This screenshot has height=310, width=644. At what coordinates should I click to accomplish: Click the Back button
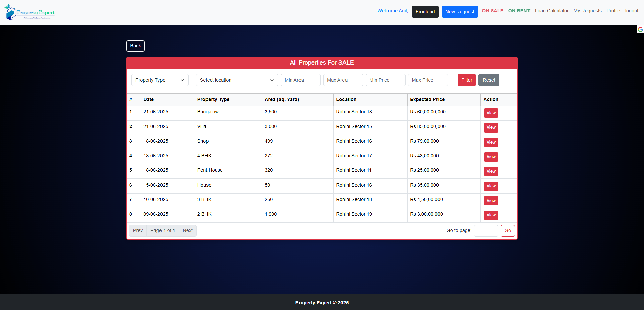click(135, 46)
